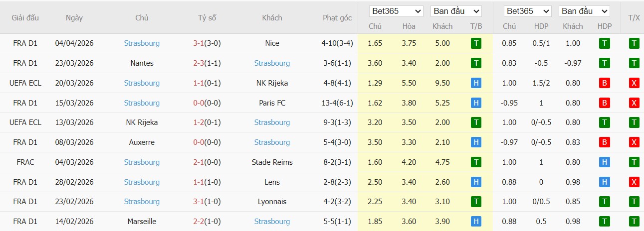Click red B badge in Auxerre row

coord(605,142)
